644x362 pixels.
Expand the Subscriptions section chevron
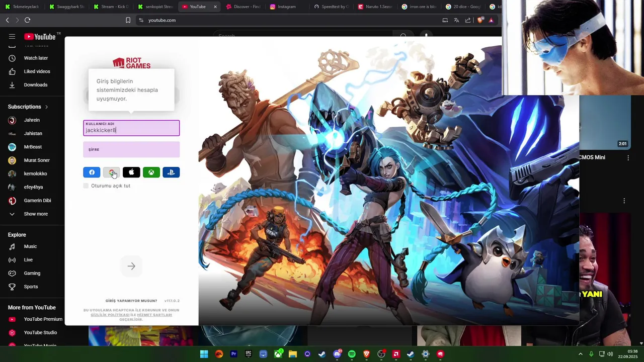coord(46,107)
